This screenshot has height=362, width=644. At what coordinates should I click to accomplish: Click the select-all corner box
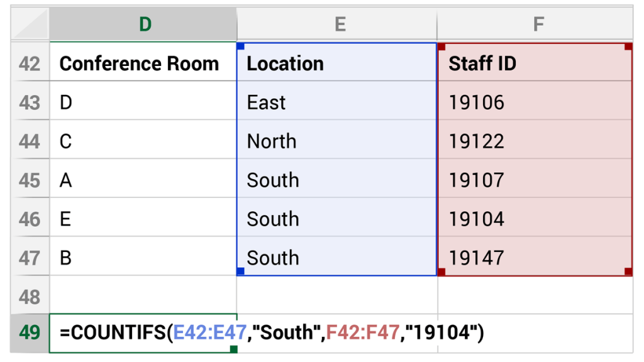(x=30, y=25)
